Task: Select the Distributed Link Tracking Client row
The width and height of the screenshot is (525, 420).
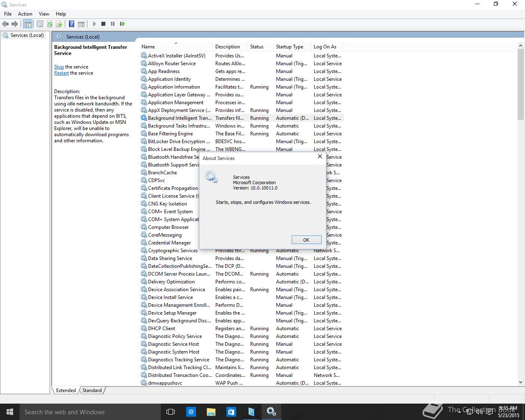Action: click(242, 367)
